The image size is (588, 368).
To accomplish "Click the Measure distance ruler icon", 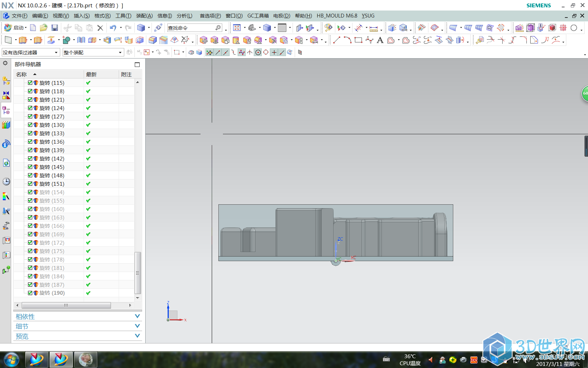I will (x=373, y=28).
